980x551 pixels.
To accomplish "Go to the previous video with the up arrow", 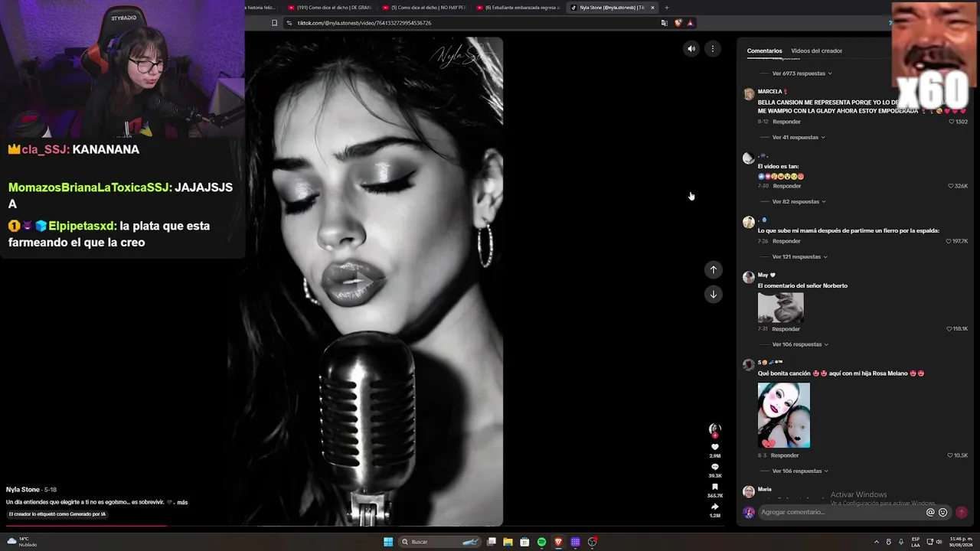I will [x=714, y=269].
